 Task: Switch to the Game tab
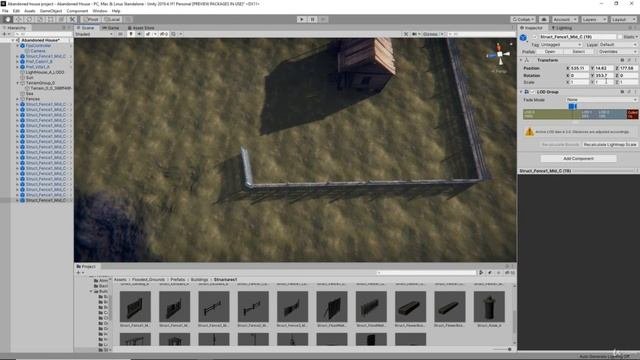point(111,28)
